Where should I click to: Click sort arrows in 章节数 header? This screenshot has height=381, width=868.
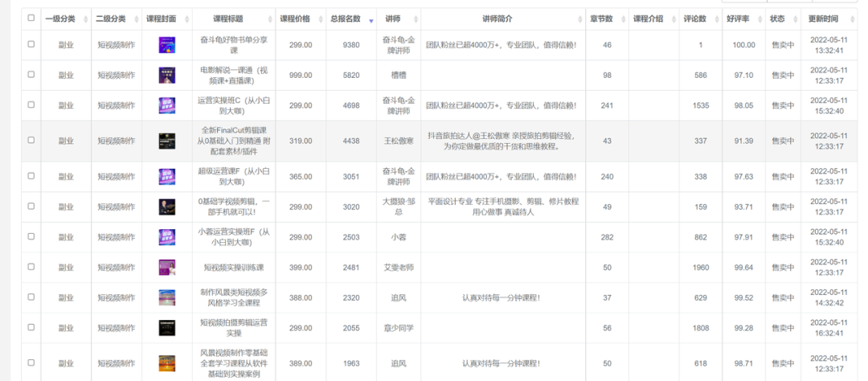pos(624,19)
